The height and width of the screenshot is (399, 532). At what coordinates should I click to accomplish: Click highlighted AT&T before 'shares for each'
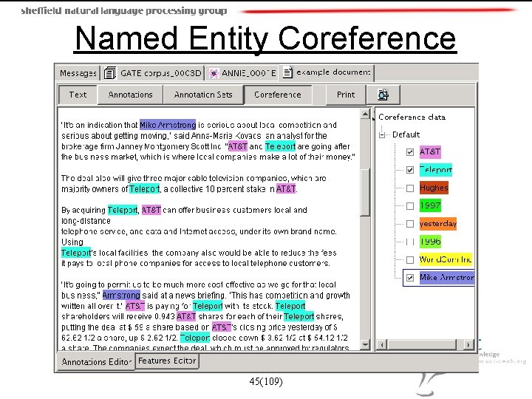coord(186,316)
